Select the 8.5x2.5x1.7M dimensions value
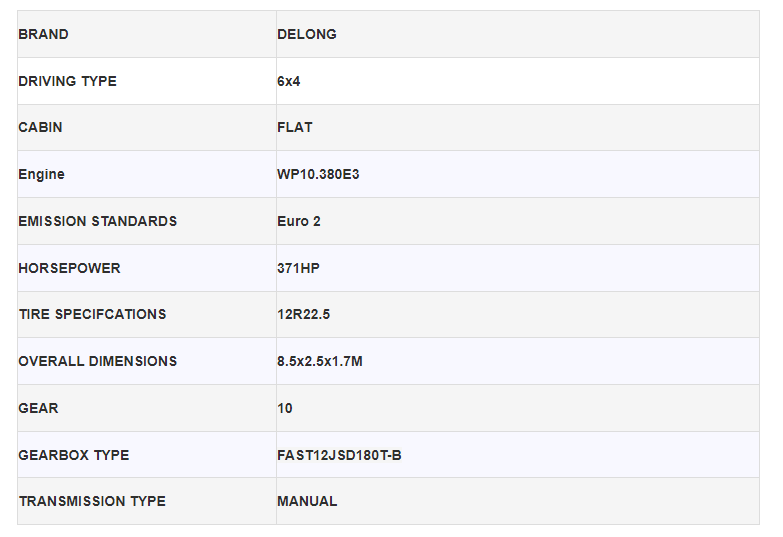The width and height of the screenshot is (783, 537). [x=320, y=361]
